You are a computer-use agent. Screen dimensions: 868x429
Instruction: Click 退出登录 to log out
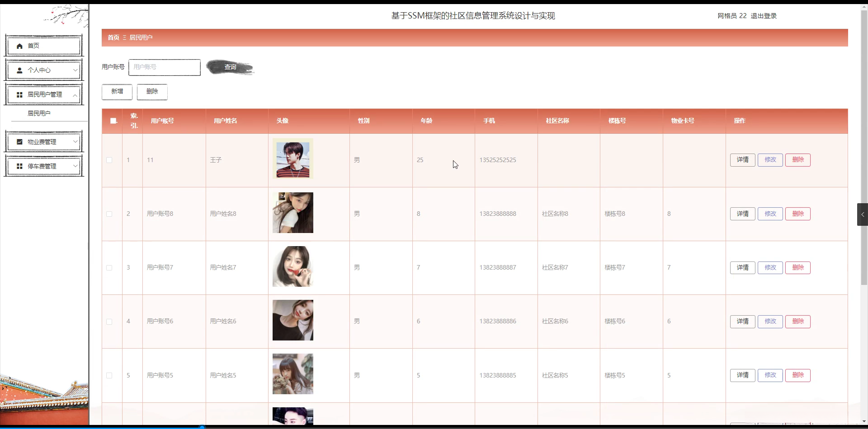click(764, 16)
